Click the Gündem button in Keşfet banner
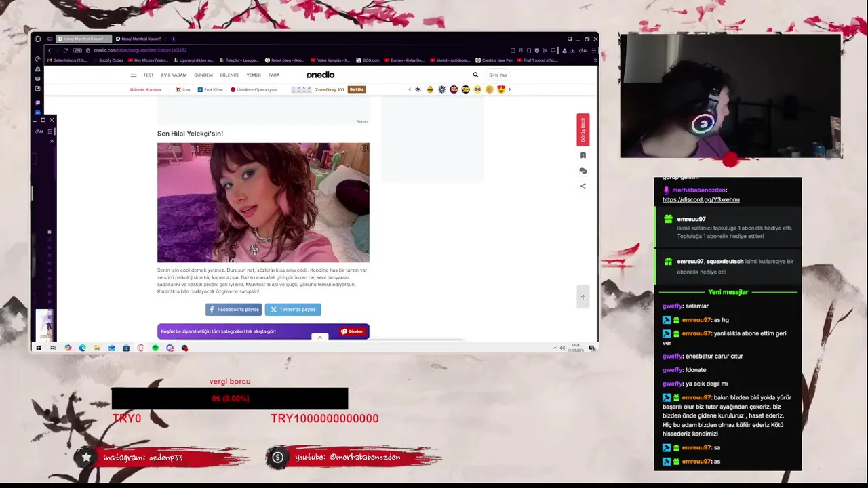 pos(353,331)
